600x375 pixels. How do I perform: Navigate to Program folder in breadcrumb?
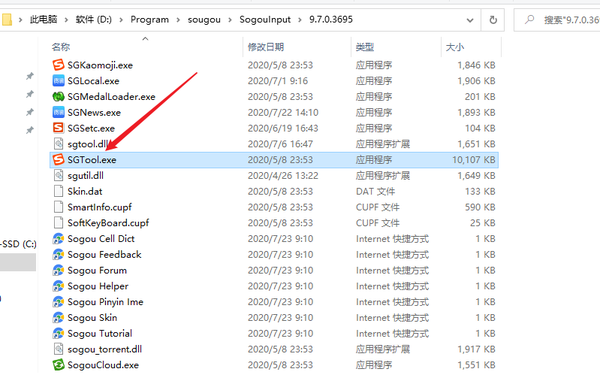[x=150, y=20]
